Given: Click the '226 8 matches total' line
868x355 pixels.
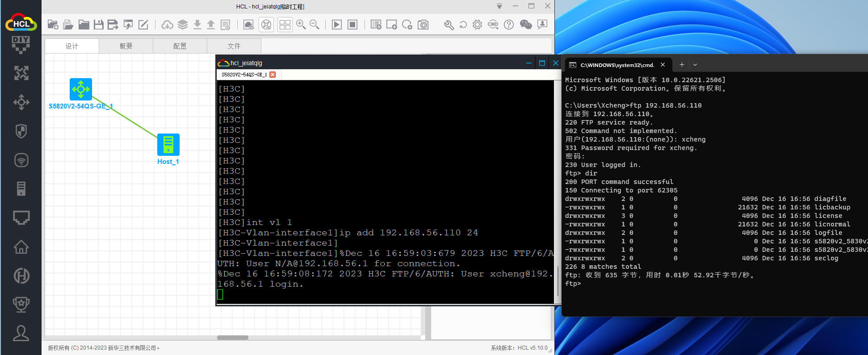Looking at the screenshot, I should (603, 267).
